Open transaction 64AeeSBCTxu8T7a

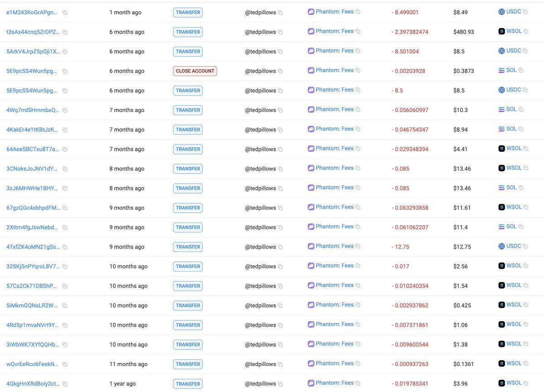pyautogui.click(x=33, y=150)
